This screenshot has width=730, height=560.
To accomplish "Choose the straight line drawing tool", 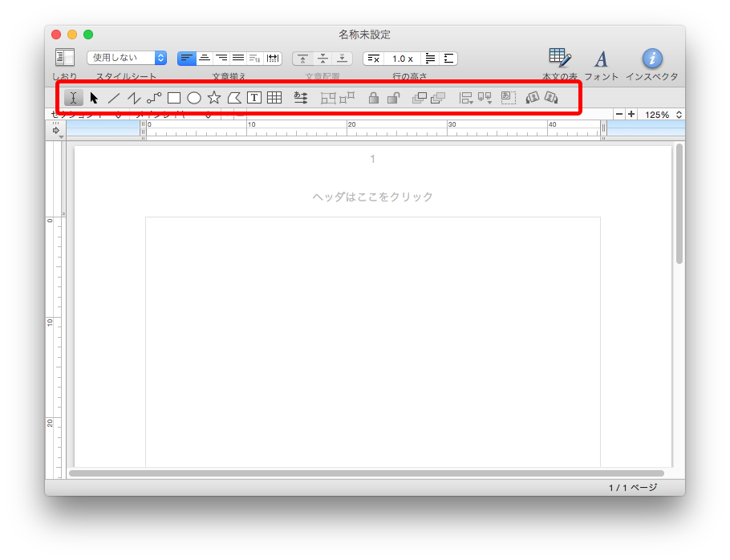I will [114, 98].
